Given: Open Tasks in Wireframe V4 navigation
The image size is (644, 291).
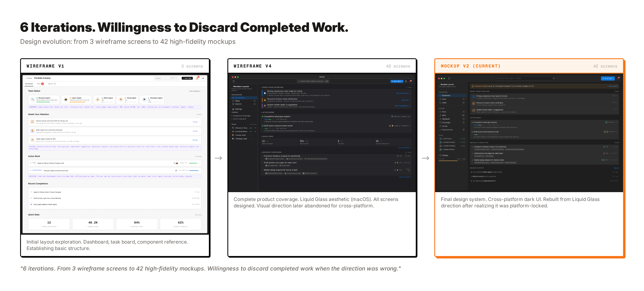Looking at the screenshot, I should point(244,101).
